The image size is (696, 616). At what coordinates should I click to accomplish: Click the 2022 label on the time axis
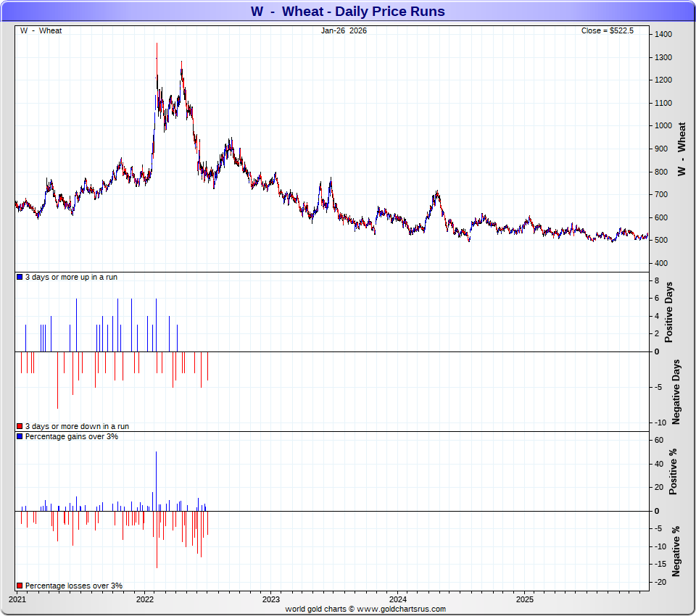[145, 599]
